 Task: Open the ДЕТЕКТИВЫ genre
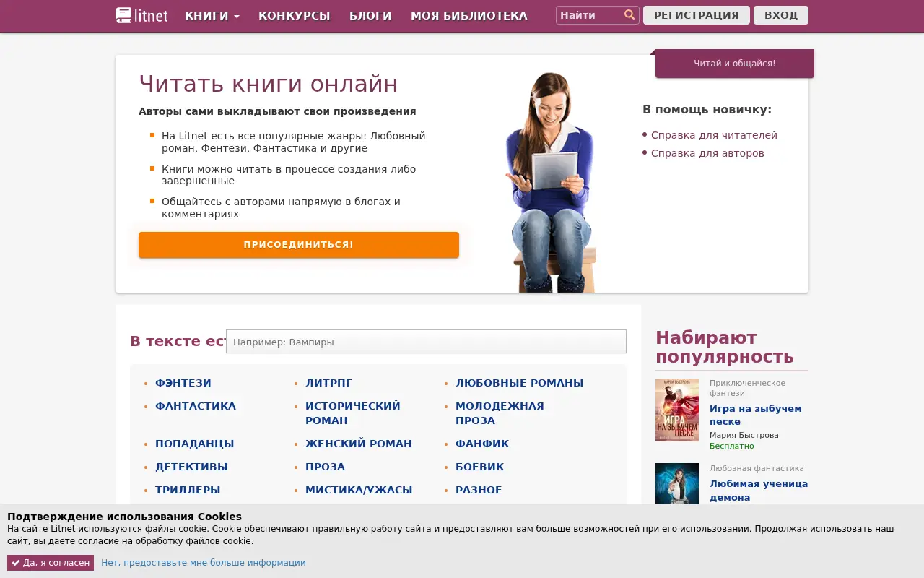coord(191,467)
